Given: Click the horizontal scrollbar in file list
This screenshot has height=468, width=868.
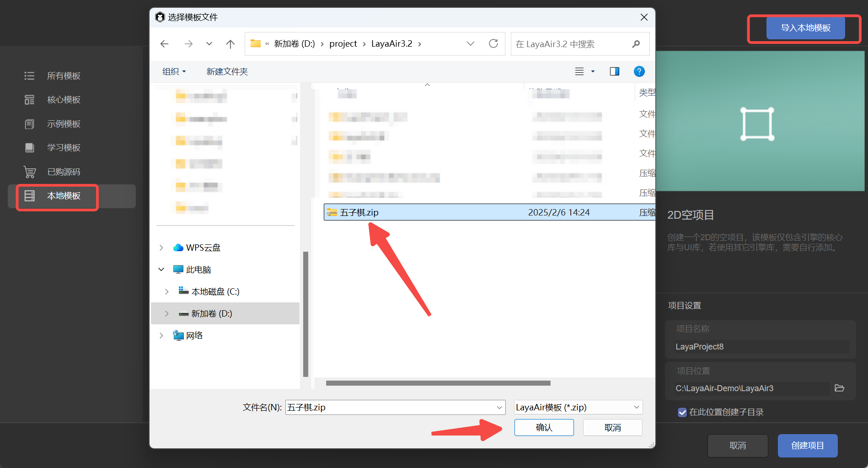Looking at the screenshot, I should click(x=438, y=383).
